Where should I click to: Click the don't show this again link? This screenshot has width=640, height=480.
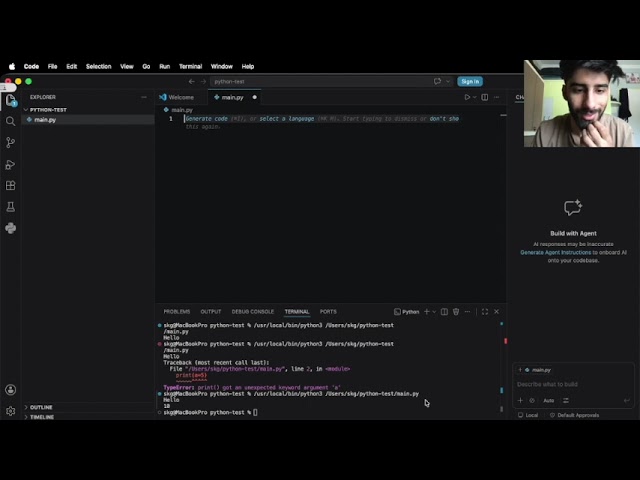pyautogui.click(x=444, y=119)
